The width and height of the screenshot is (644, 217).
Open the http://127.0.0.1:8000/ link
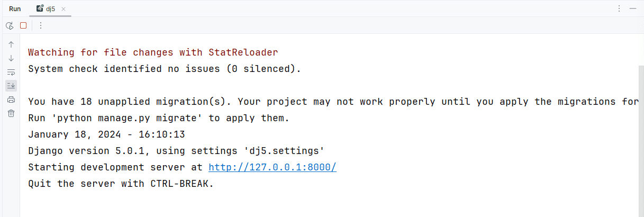tap(273, 167)
